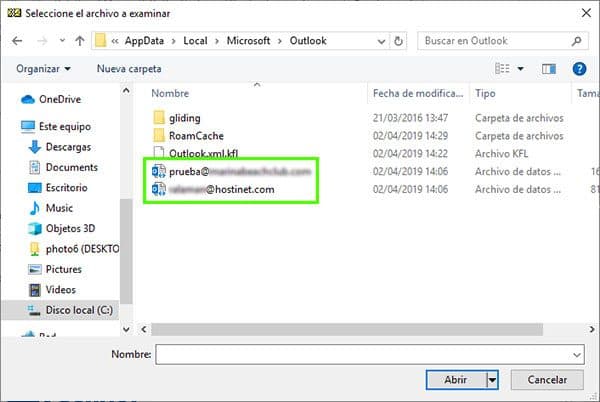Open the change view icon
The width and height of the screenshot is (600, 402).
click(x=503, y=69)
